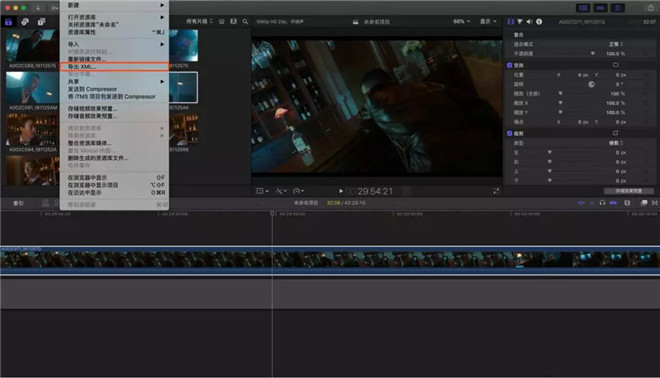Viewport: 660px width, 378px height.
Task: Click the browser search magnifier icon
Action: (x=245, y=21)
